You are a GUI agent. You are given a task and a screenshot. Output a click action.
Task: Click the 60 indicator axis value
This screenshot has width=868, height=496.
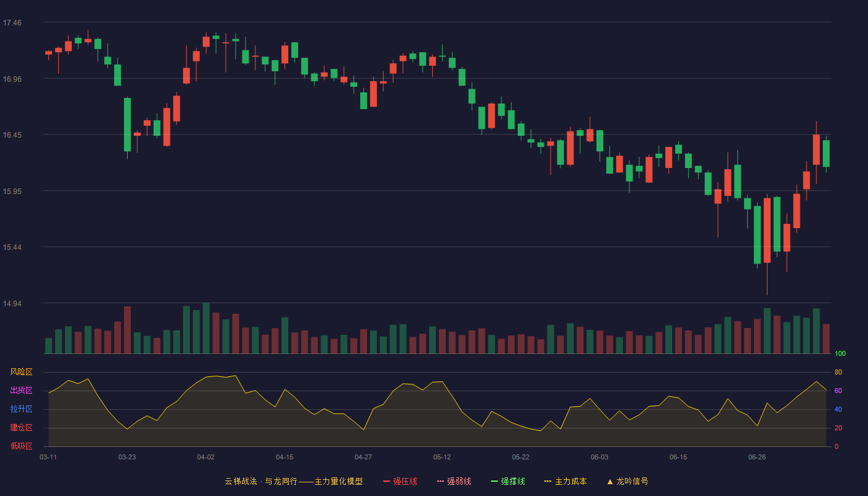point(838,391)
